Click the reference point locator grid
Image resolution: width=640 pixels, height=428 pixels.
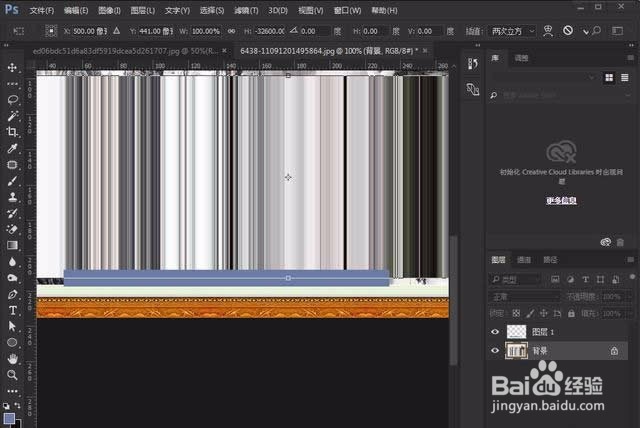[51, 31]
